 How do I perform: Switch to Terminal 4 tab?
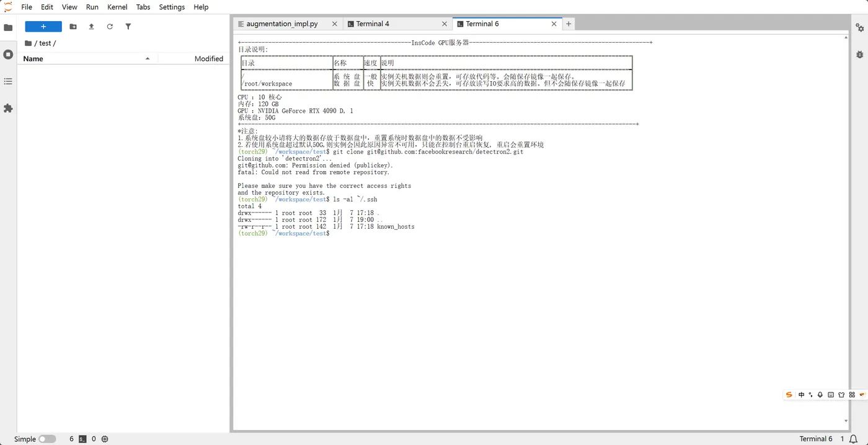(x=373, y=24)
